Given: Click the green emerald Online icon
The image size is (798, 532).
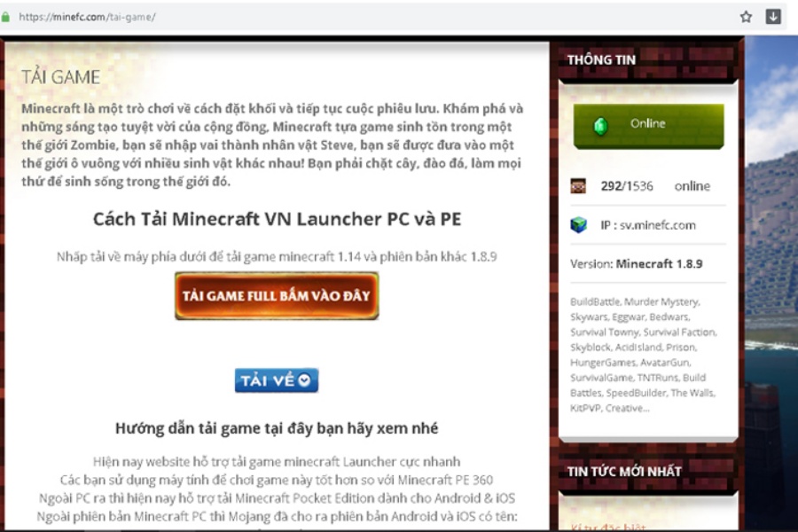Looking at the screenshot, I should tap(601, 126).
